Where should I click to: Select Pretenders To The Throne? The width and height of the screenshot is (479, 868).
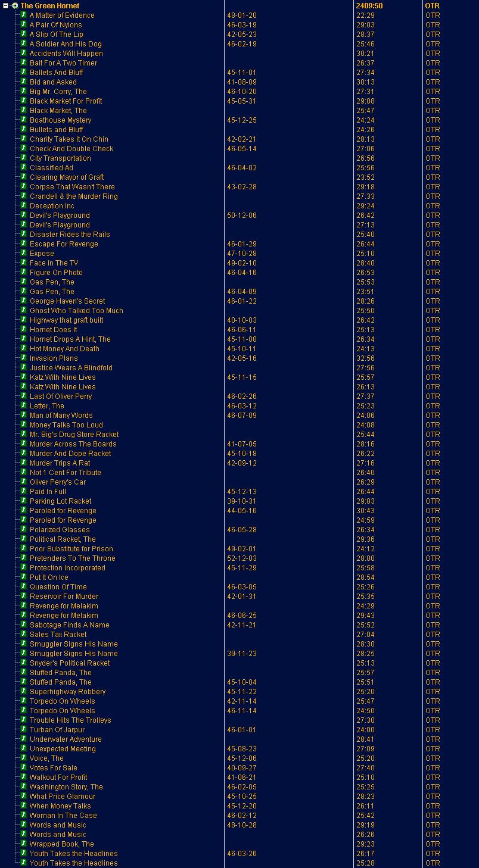73,558
